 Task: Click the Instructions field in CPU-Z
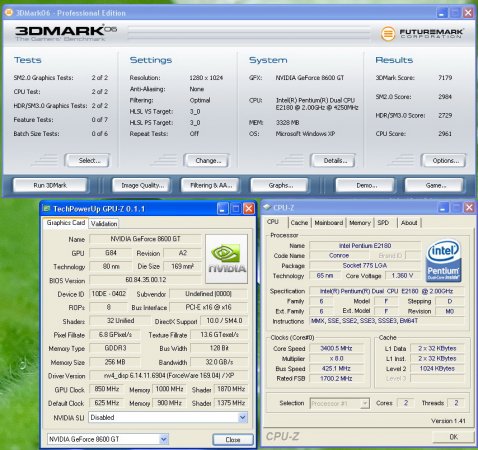point(387,321)
